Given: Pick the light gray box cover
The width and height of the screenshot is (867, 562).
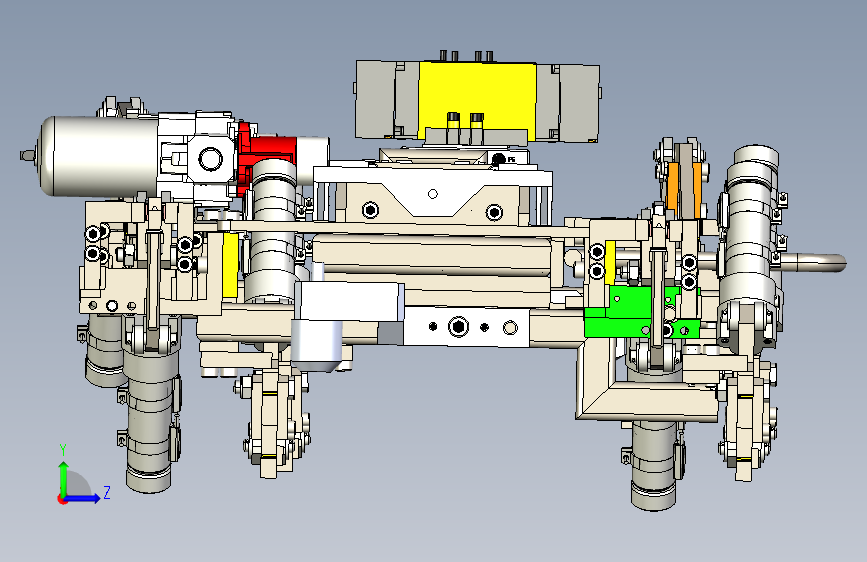Looking at the screenshot, I should click(x=350, y=302).
